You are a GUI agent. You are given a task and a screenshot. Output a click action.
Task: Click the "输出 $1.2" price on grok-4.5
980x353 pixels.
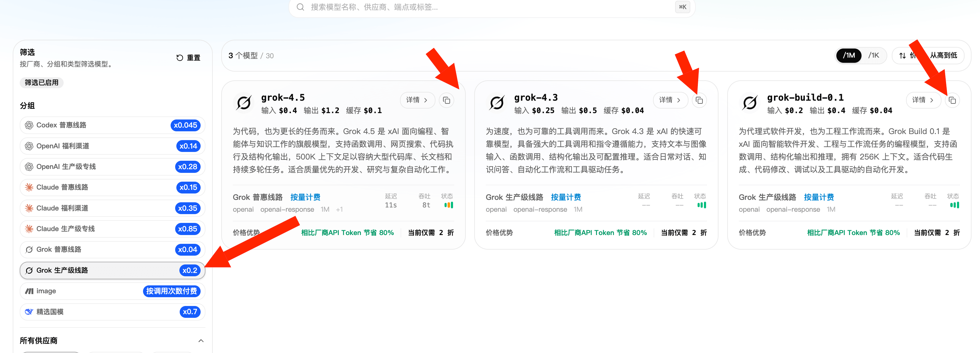(x=321, y=111)
